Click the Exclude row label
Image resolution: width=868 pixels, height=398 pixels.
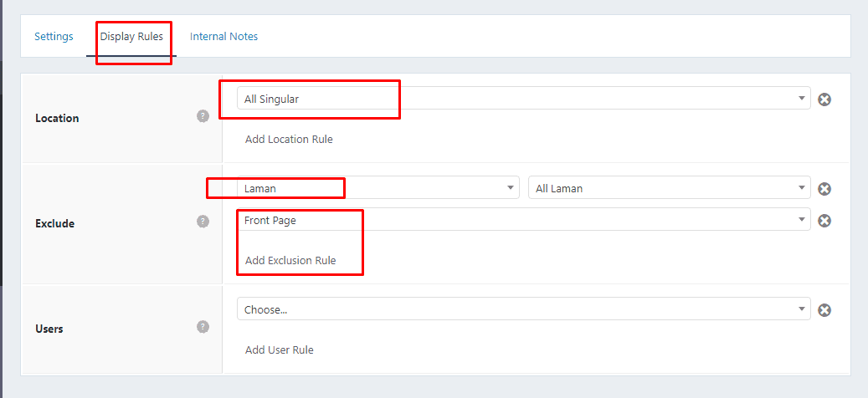click(x=54, y=223)
